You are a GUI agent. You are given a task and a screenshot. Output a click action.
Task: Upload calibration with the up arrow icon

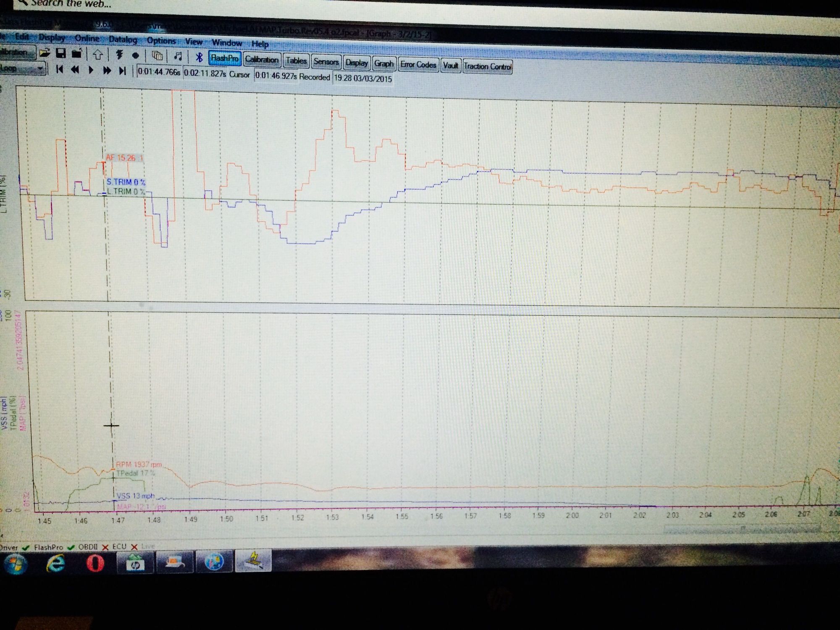[x=97, y=54]
